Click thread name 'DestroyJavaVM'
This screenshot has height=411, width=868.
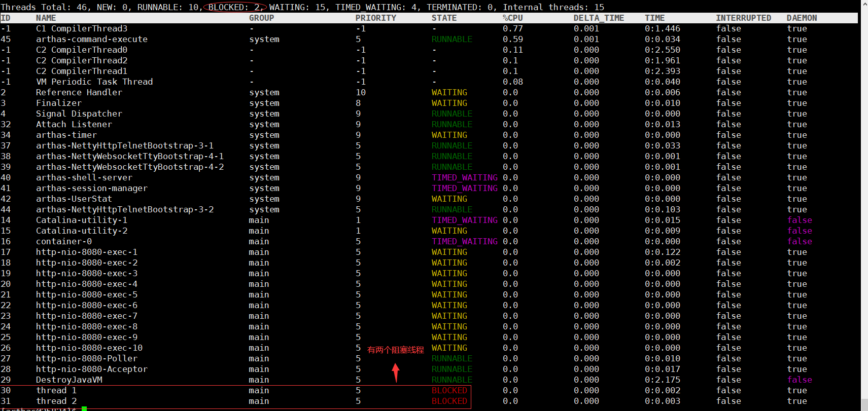pyautogui.click(x=69, y=380)
